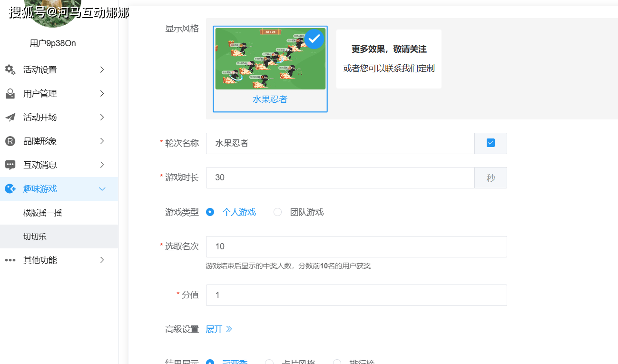Click the 水果忍者 game name link

(x=270, y=99)
